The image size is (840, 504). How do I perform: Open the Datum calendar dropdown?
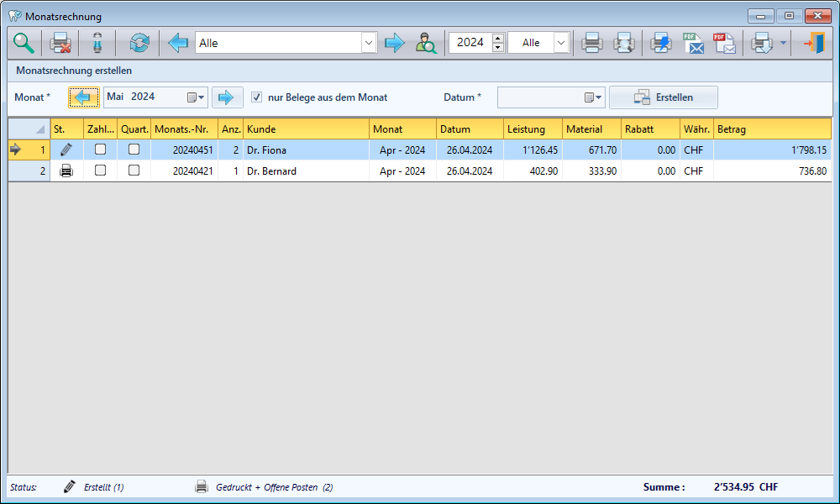(594, 97)
